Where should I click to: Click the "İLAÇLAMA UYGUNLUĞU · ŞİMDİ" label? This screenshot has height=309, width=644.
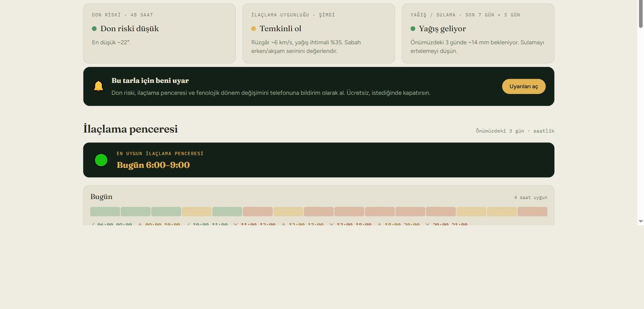tap(293, 15)
